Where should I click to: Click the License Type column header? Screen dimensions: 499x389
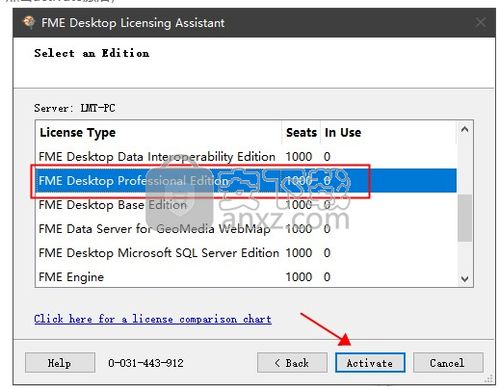coord(159,133)
